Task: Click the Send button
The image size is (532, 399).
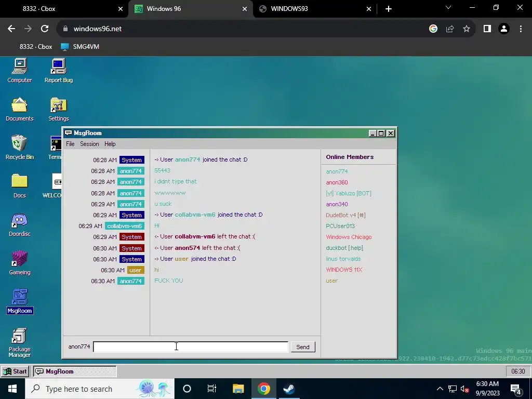Action: pyautogui.click(x=303, y=347)
